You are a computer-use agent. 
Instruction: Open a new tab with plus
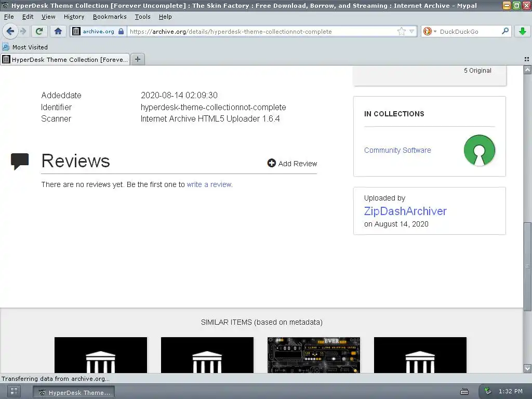[x=137, y=59]
